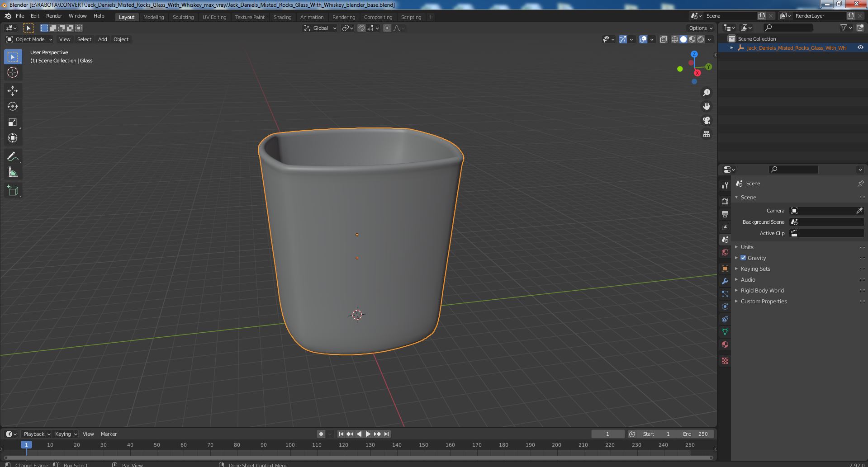Click the timeline frame 1 marker
Screen dimensions: 868x467
tap(26, 445)
